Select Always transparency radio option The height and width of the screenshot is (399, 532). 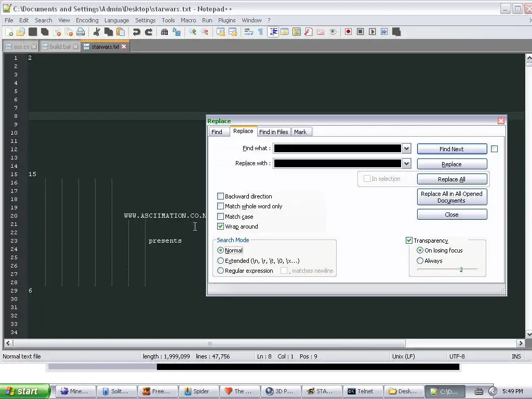[420, 261]
